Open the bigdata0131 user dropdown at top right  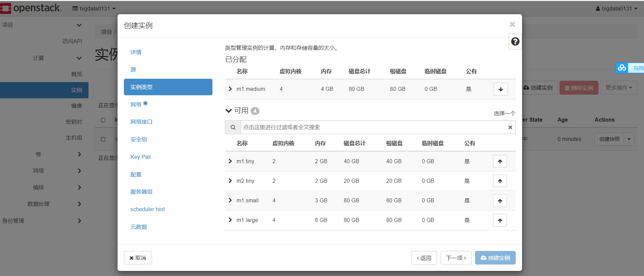(x=617, y=8)
